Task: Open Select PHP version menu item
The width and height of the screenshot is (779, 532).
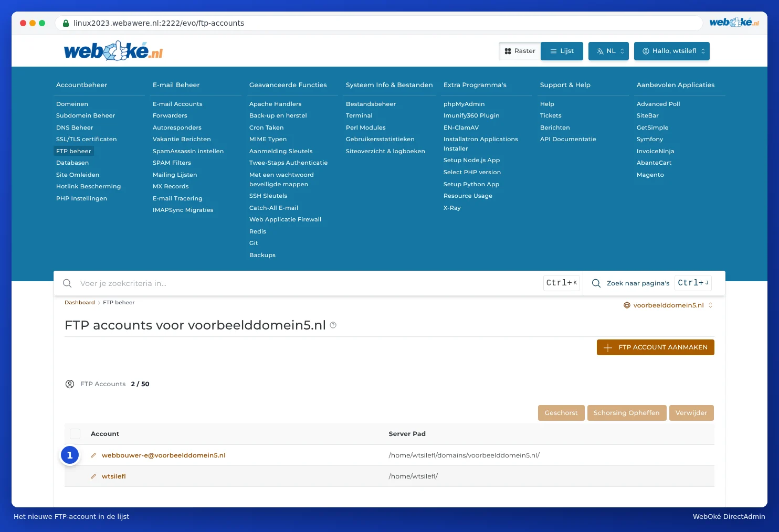Action: [x=472, y=172]
